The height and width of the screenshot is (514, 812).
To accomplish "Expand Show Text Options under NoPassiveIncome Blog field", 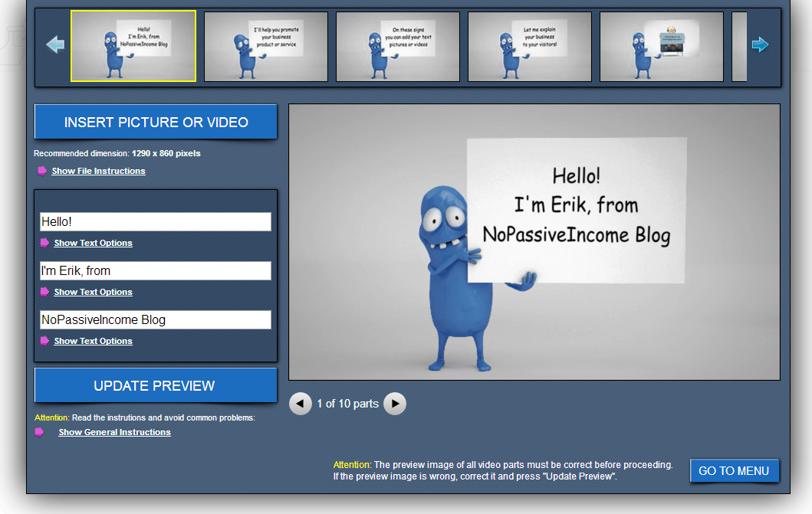I will pos(93,341).
